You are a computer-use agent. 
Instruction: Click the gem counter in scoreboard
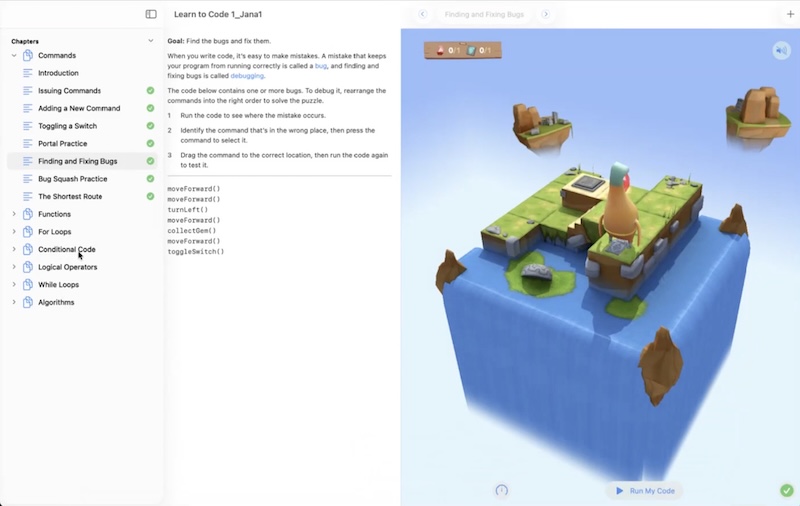(x=448, y=50)
